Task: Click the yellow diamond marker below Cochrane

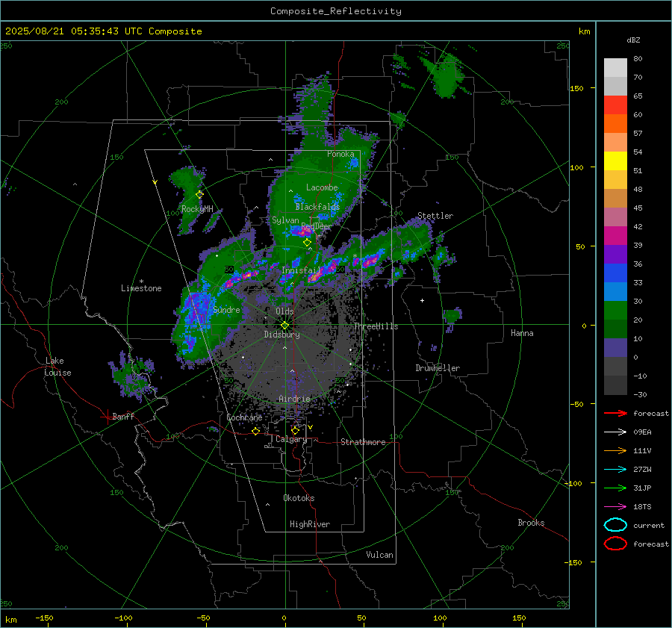Action: [x=256, y=431]
